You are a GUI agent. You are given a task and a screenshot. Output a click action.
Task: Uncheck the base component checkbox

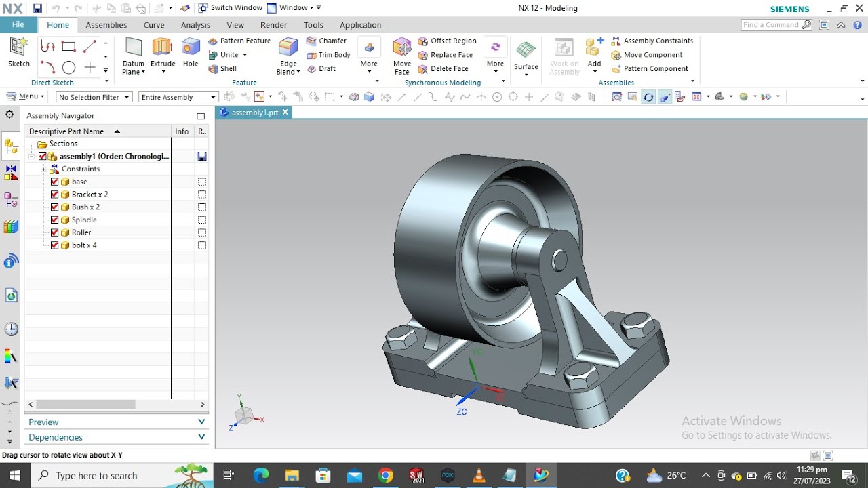[55, 182]
